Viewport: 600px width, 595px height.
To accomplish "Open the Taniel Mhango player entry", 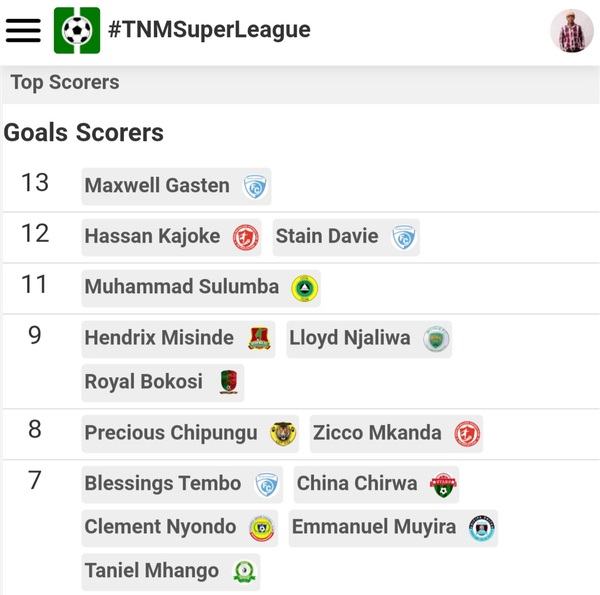I will [171, 572].
